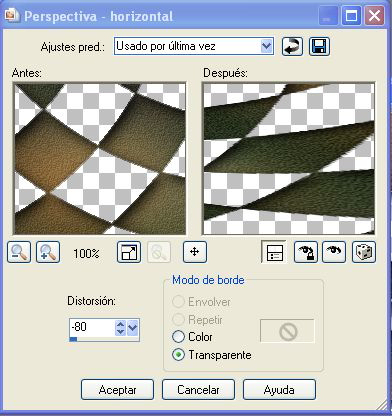This screenshot has width=392, height=416.
Task: Click the 100% zoom level text
Action: click(x=86, y=254)
